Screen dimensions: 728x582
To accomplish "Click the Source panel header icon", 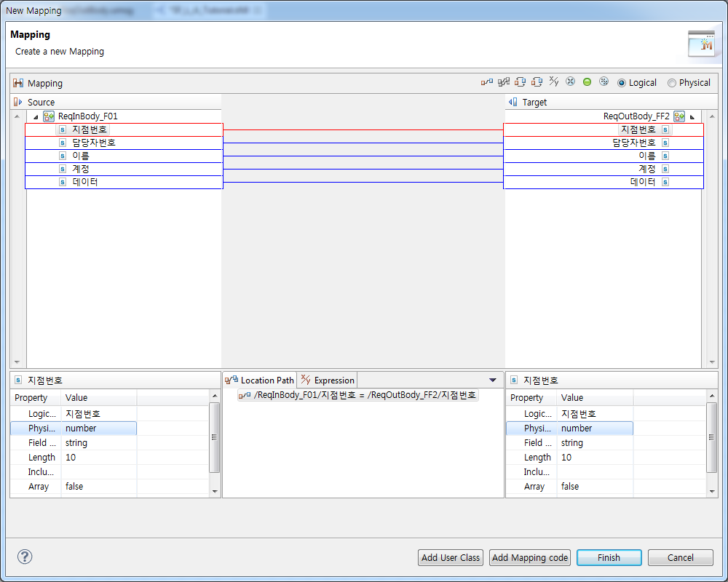I will point(17,102).
